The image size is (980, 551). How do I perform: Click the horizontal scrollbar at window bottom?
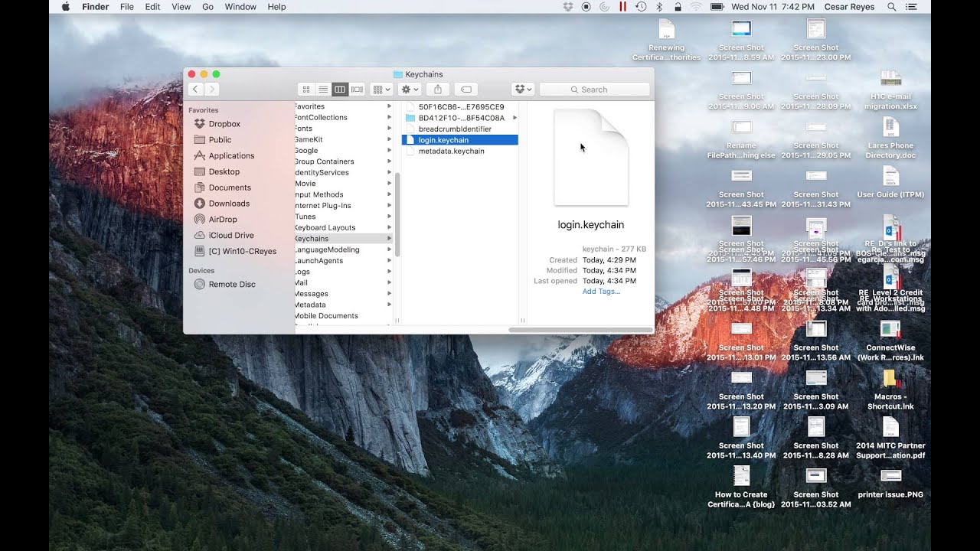(580, 330)
